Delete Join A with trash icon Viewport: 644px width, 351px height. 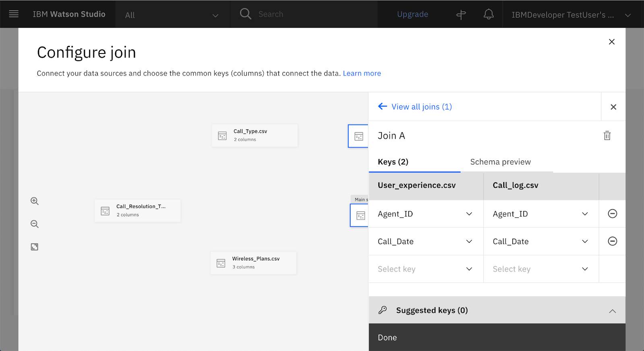tap(607, 136)
